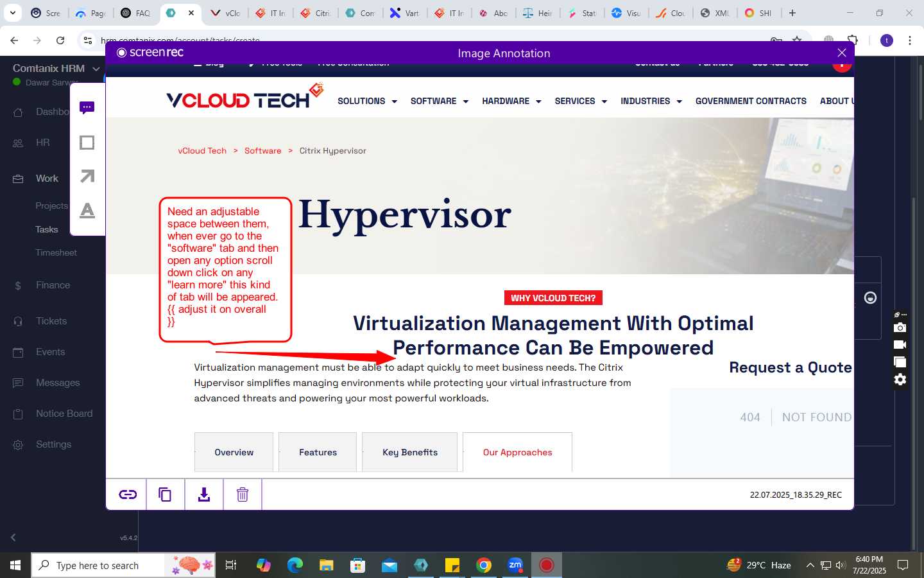Switch to the FAQ browser tab
Viewport: 924px width, 578px height.
(x=135, y=13)
